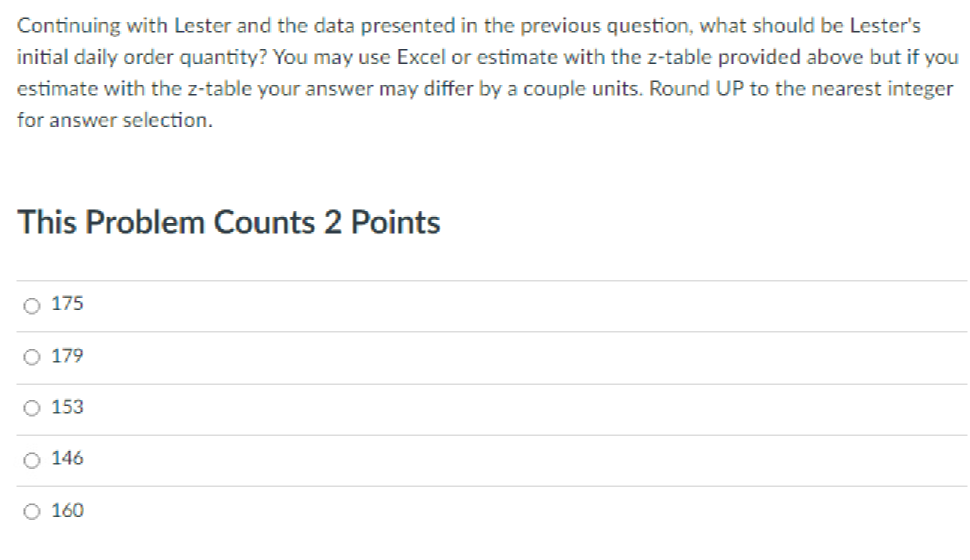Viewport: 970px width, 560px height.
Task: Select the radio button for 175
Action: click(x=32, y=306)
